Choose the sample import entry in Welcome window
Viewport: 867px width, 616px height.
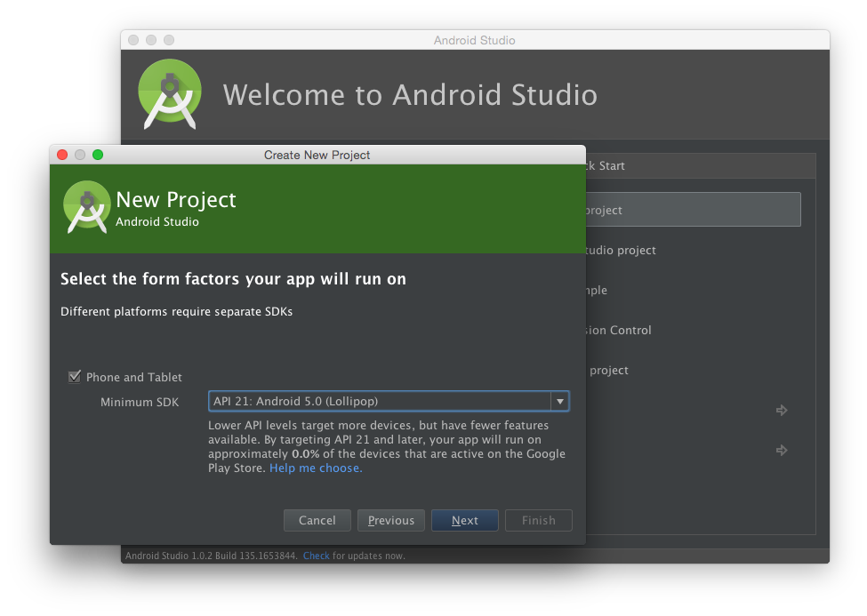[x=597, y=291]
